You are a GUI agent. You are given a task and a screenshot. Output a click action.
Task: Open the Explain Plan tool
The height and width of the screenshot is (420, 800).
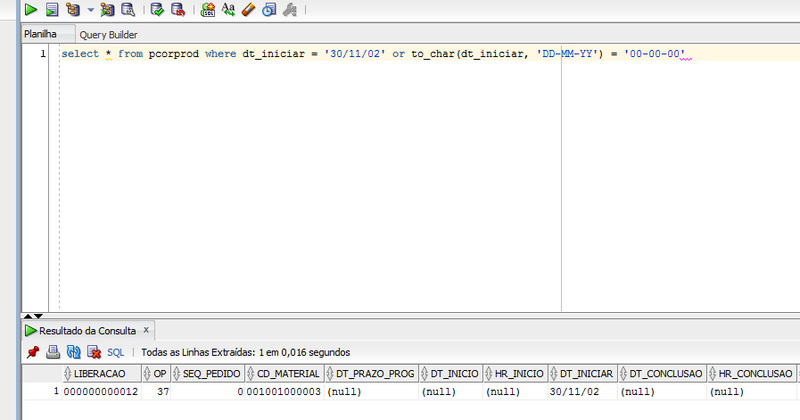[x=73, y=10]
